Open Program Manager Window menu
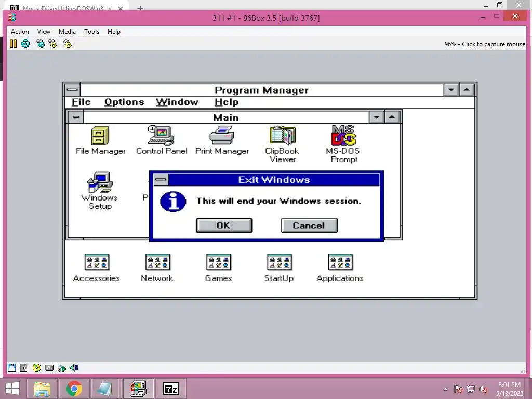 click(x=177, y=102)
